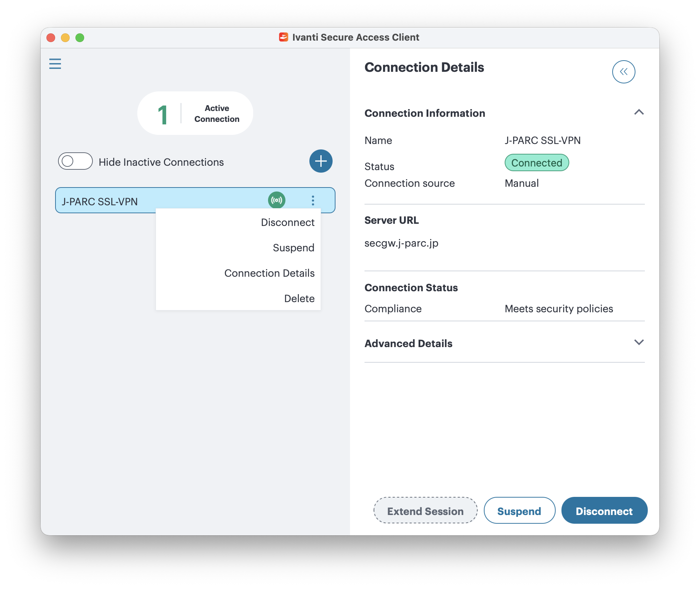Click the Extend Session button
The width and height of the screenshot is (700, 589).
click(425, 511)
